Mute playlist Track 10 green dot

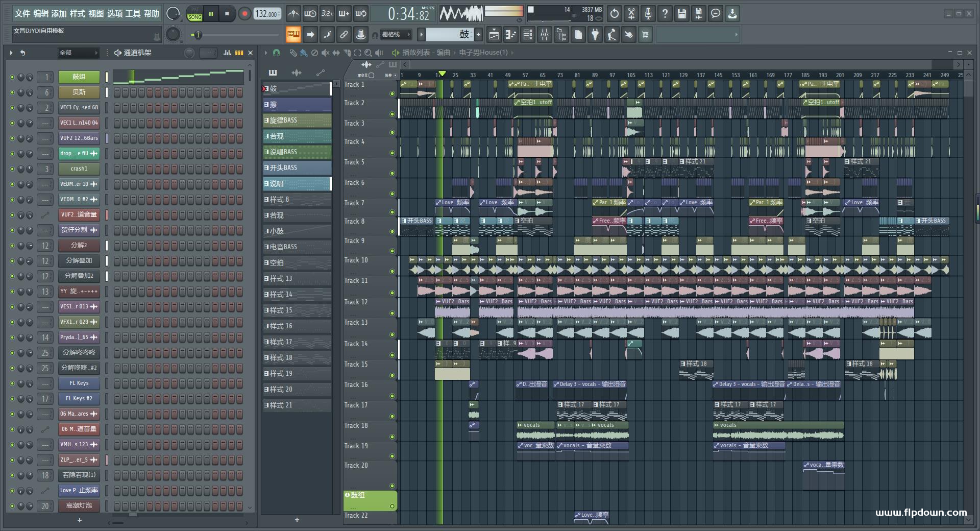(392, 272)
